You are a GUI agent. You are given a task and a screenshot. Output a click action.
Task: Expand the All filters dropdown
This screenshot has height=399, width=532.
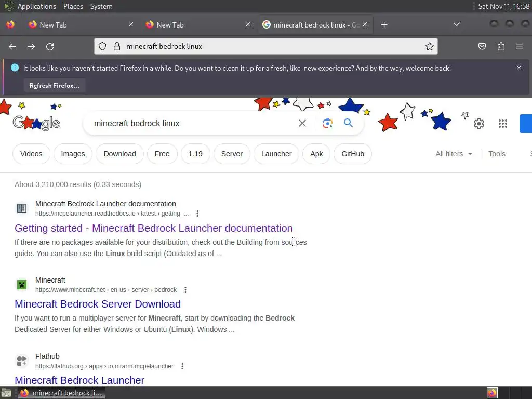454,154
